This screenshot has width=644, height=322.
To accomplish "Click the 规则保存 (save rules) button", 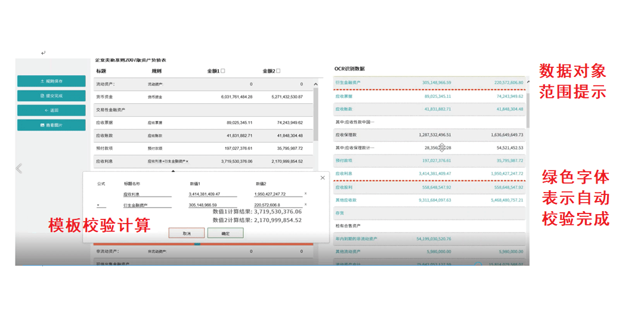I will pyautogui.click(x=51, y=80).
